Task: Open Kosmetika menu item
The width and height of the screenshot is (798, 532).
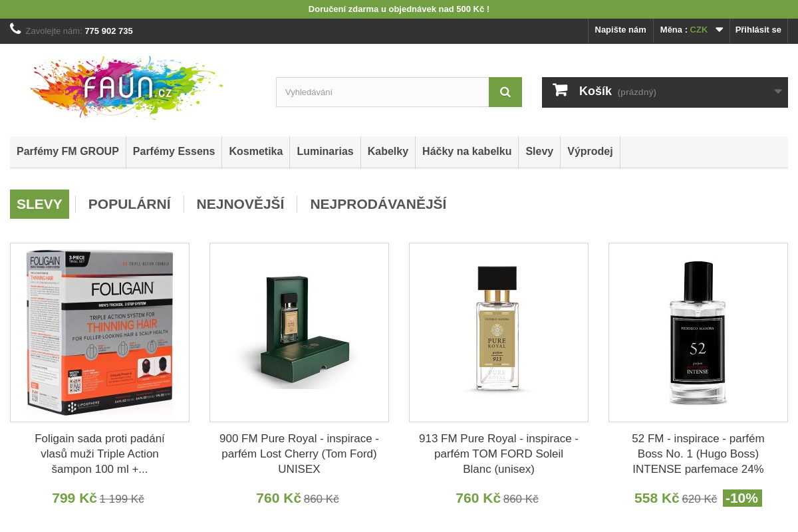Action: click(256, 152)
